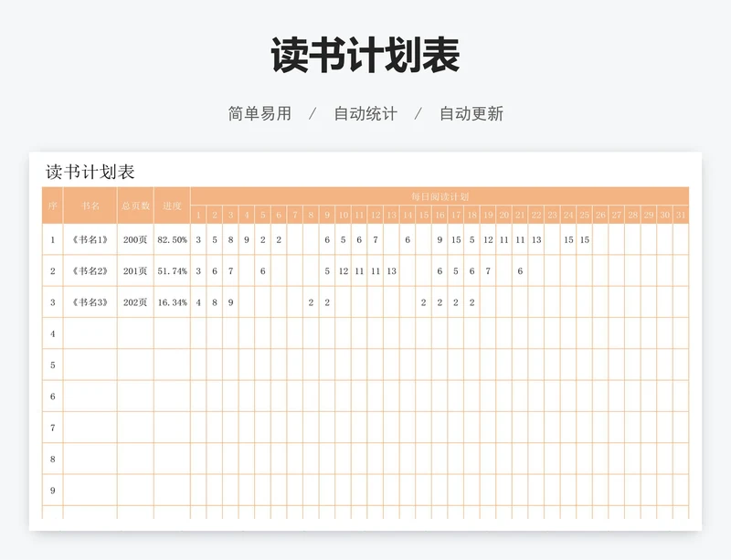This screenshot has width=731, height=560.
Task: Click the 《书名1》 book name cell
Action: point(90,240)
